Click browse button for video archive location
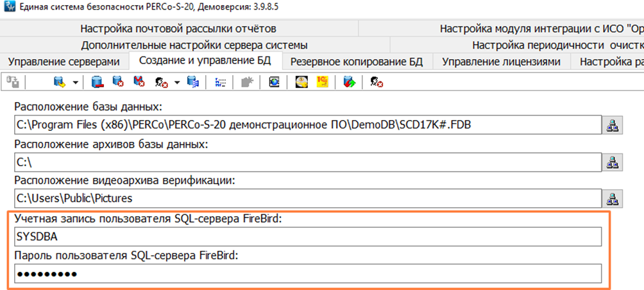This screenshot has width=644, height=290. point(612,198)
